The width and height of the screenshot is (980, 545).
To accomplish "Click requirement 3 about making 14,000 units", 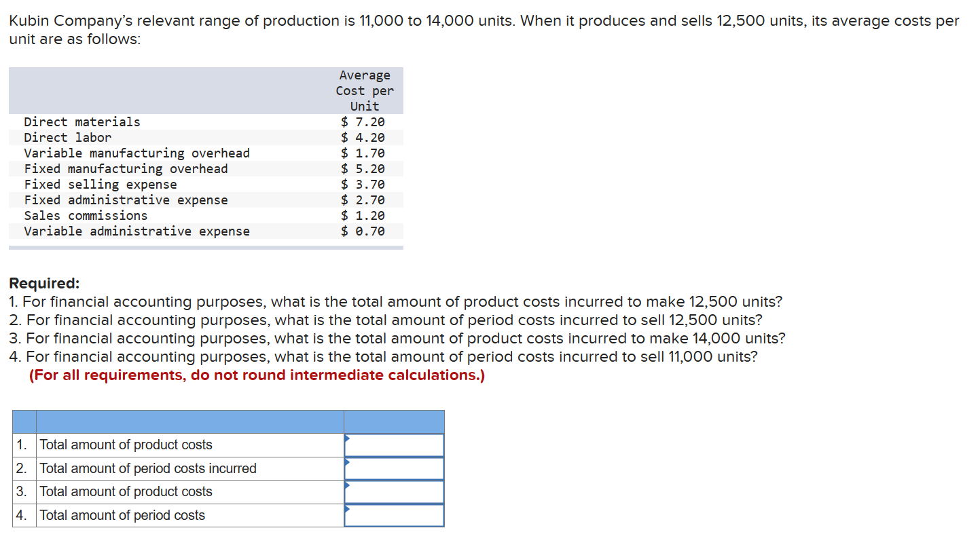I will click(x=397, y=339).
